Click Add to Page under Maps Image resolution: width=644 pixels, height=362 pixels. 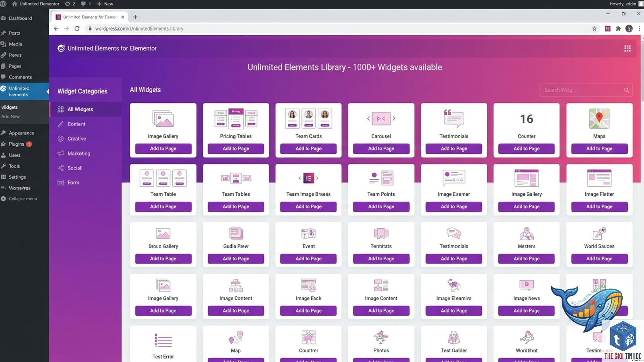point(599,149)
